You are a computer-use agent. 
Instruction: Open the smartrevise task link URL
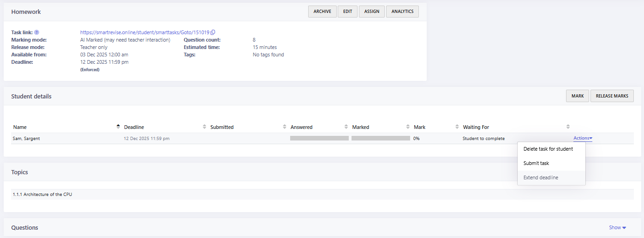tap(144, 32)
